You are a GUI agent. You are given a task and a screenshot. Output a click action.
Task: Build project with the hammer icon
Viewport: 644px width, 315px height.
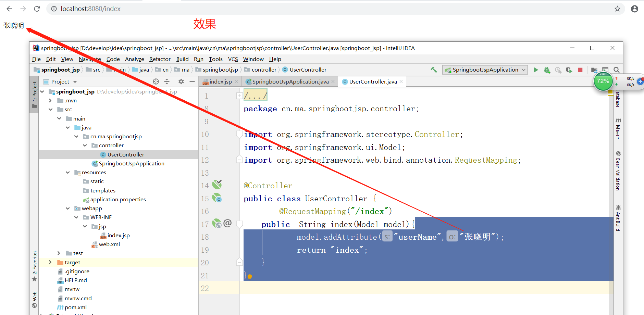[434, 70]
